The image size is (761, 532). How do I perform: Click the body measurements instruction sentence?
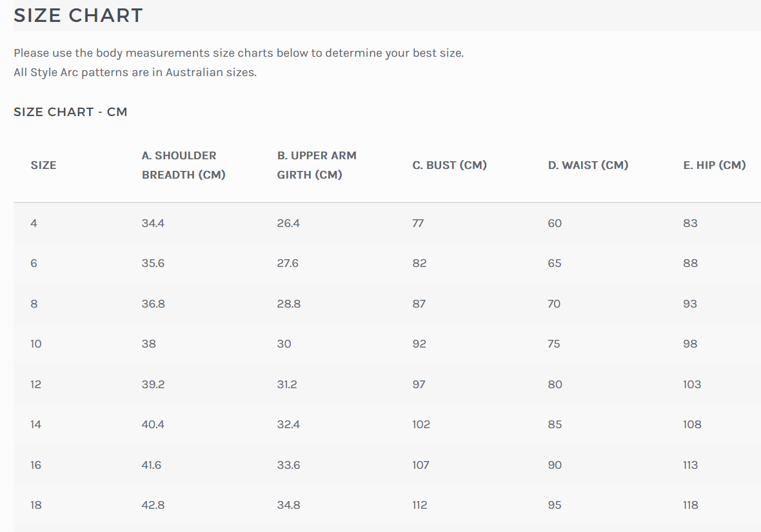[239, 53]
